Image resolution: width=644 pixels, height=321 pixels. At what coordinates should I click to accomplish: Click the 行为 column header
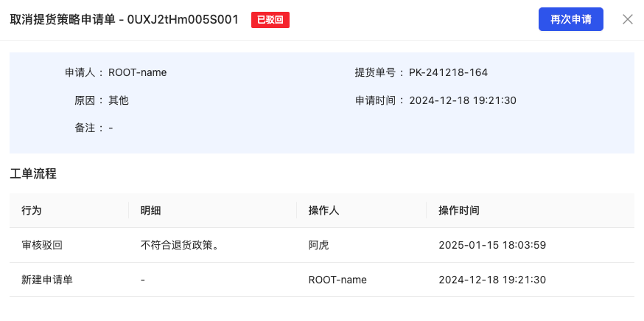coord(32,210)
